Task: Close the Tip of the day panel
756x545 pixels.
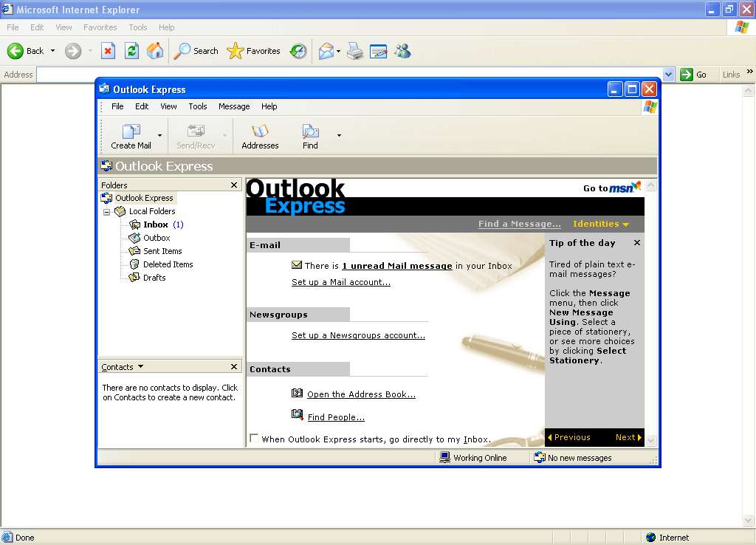Action: pyautogui.click(x=637, y=243)
